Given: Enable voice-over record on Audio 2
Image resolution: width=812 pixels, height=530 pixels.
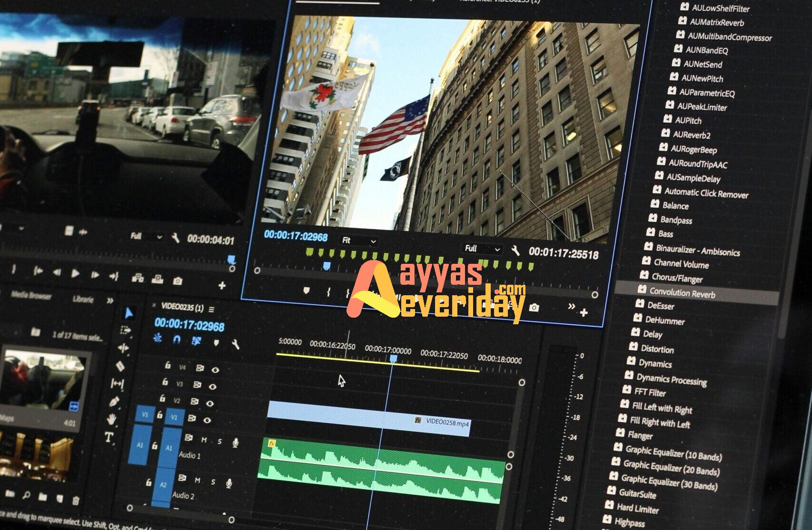Looking at the screenshot, I should pos(229,483).
